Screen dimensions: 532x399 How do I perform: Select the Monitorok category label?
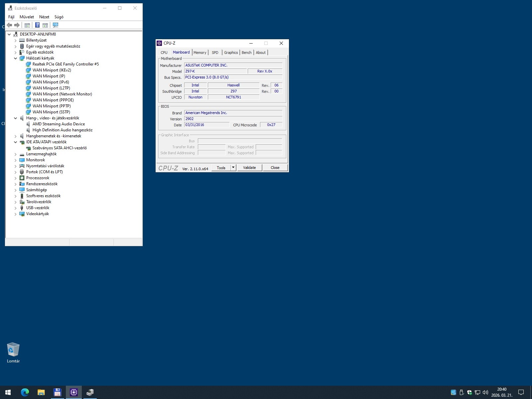point(36,160)
